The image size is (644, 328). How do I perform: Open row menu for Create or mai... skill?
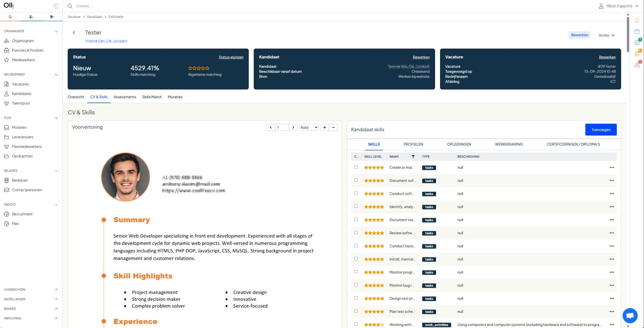click(611, 168)
